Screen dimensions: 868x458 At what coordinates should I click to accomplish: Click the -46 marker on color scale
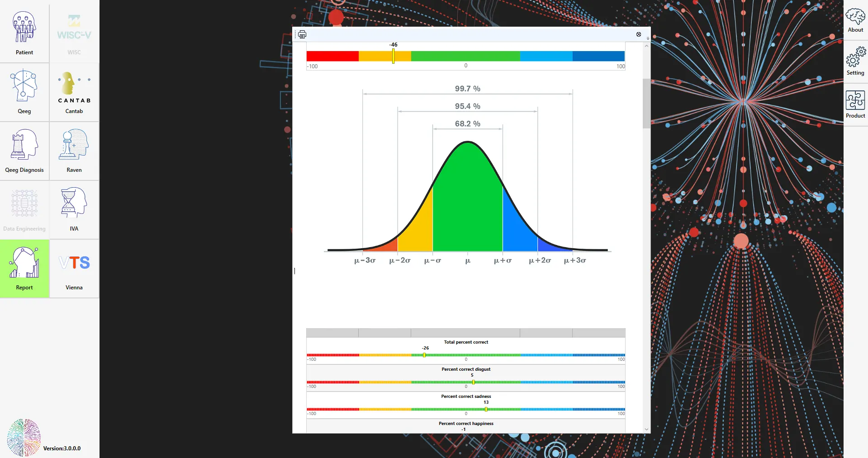tap(394, 56)
